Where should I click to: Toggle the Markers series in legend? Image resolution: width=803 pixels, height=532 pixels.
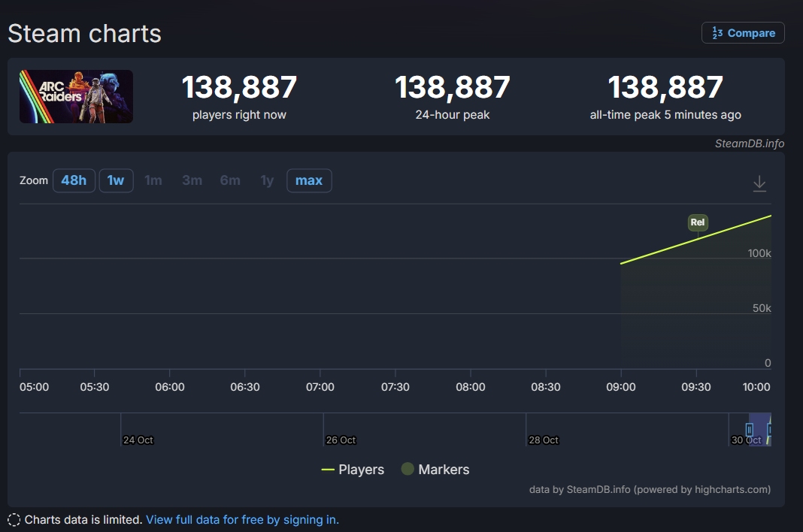[x=435, y=469]
